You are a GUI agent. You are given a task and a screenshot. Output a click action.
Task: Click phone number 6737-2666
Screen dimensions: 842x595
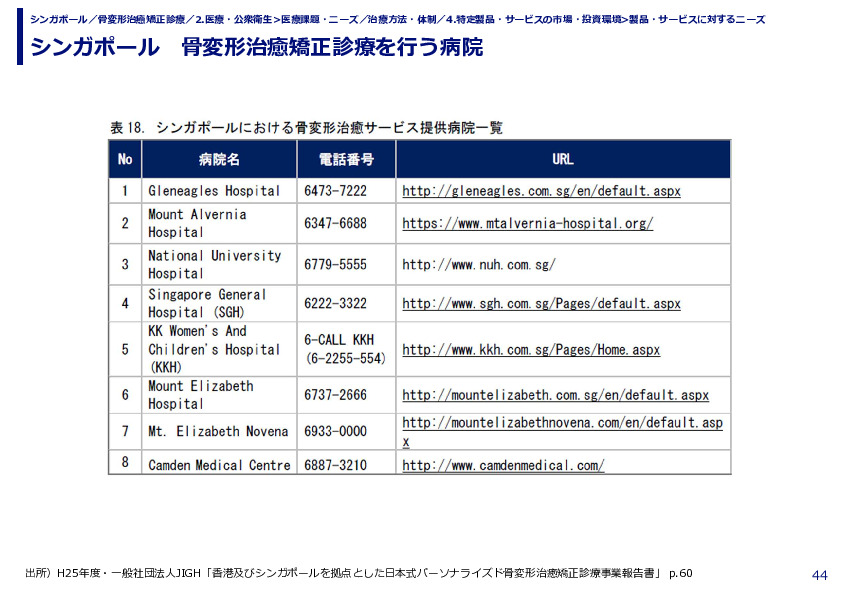point(335,395)
